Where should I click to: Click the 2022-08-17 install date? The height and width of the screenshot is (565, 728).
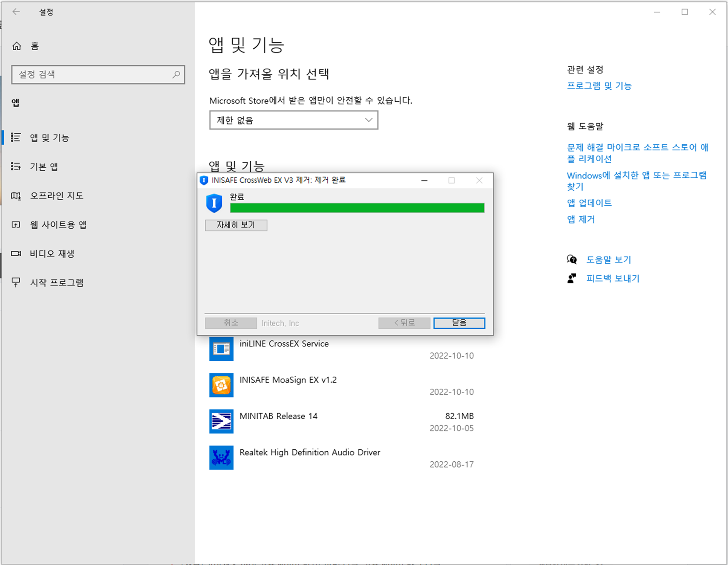452,464
